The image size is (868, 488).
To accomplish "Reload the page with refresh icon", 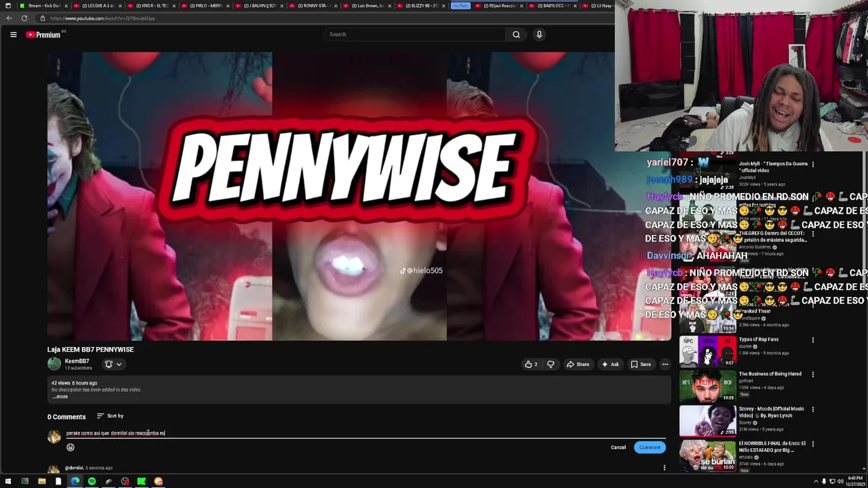I will [x=24, y=18].
